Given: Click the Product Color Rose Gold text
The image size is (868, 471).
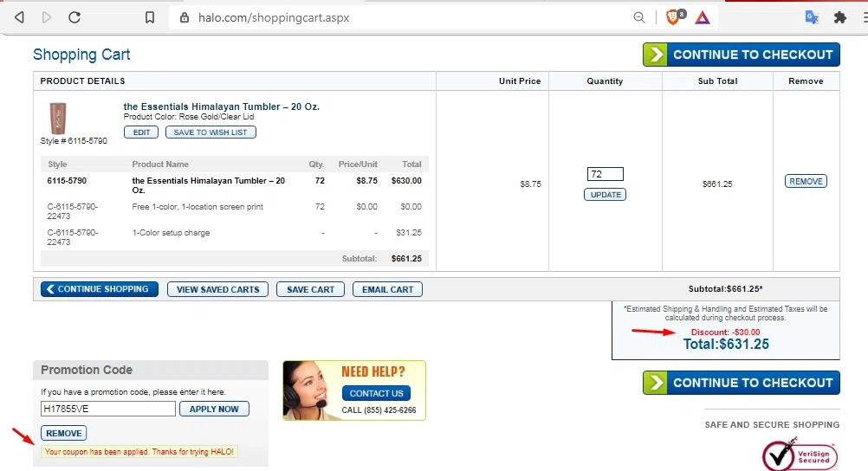Looking at the screenshot, I should click(189, 117).
